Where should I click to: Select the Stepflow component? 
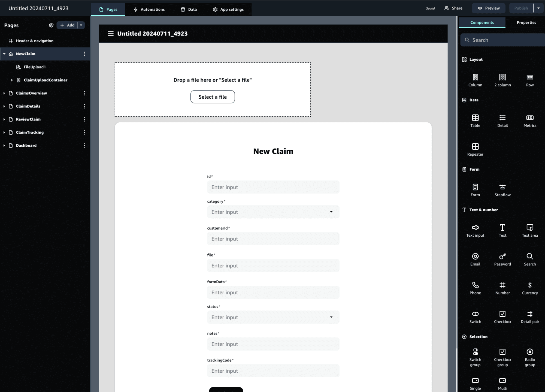[x=502, y=190]
